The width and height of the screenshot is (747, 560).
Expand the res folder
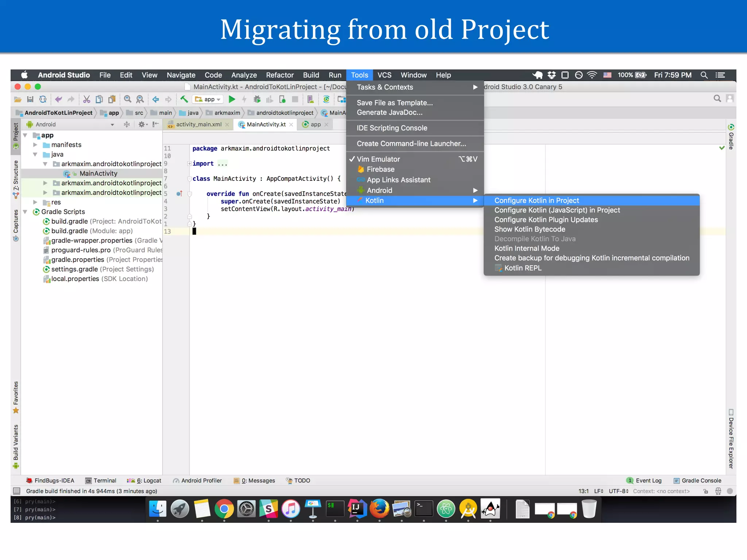35,202
